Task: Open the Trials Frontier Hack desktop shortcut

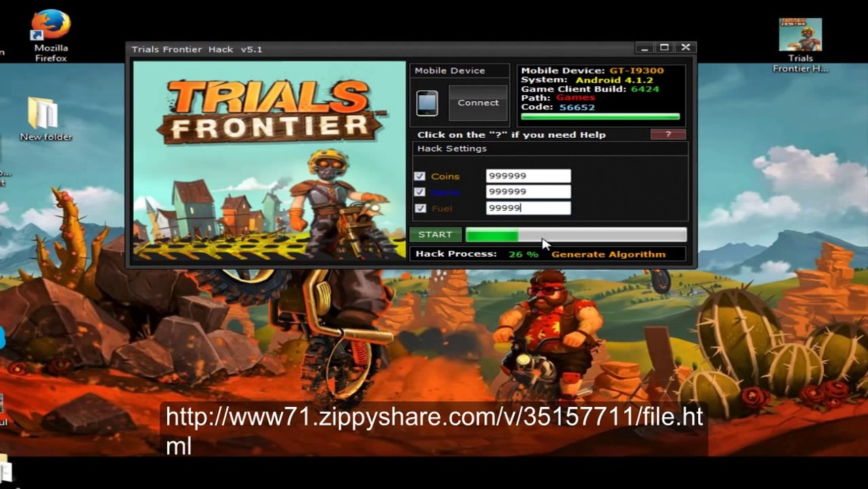Action: 800,46
